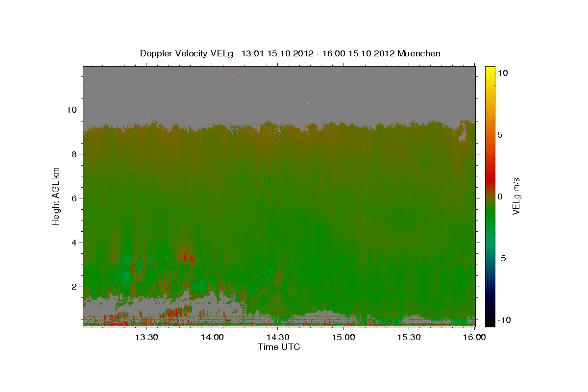Click the black bottom of the colorbar
Viewport: 588px width, 392px height.
(x=490, y=321)
